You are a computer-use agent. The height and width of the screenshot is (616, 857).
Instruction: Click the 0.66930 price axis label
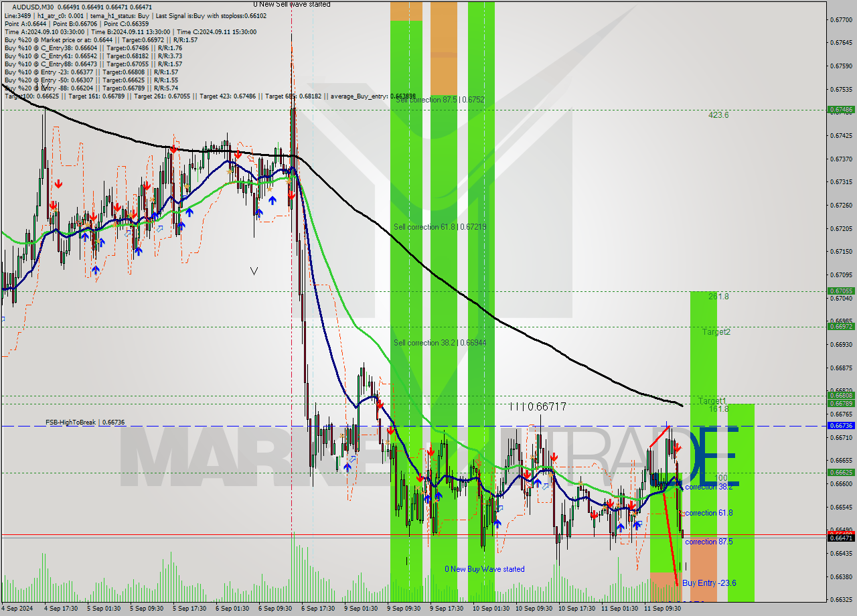840,344
